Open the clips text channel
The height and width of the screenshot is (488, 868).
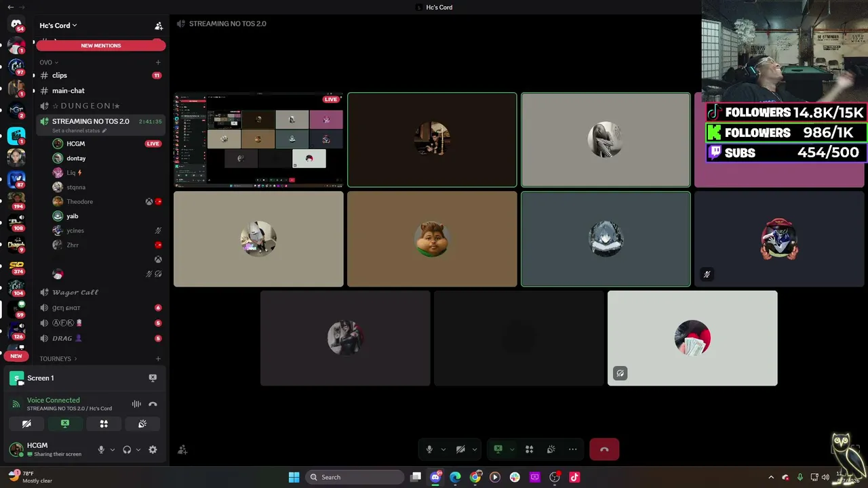click(x=101, y=75)
